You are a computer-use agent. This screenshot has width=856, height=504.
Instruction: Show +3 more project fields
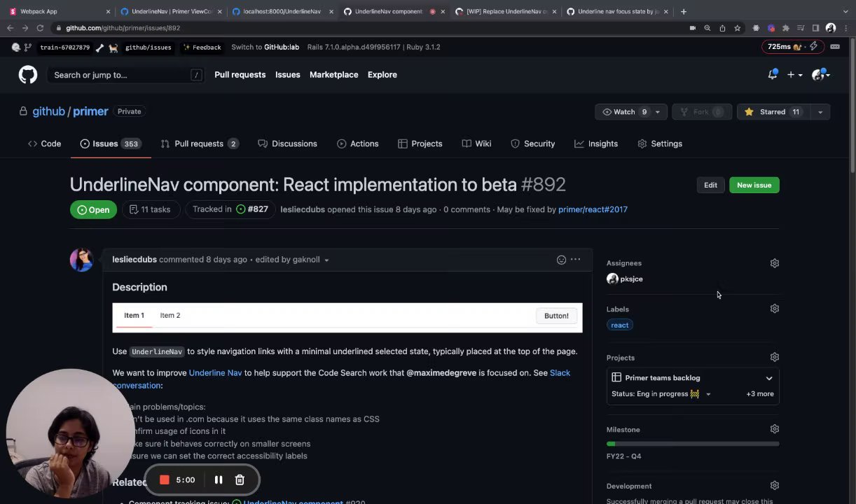(x=760, y=394)
